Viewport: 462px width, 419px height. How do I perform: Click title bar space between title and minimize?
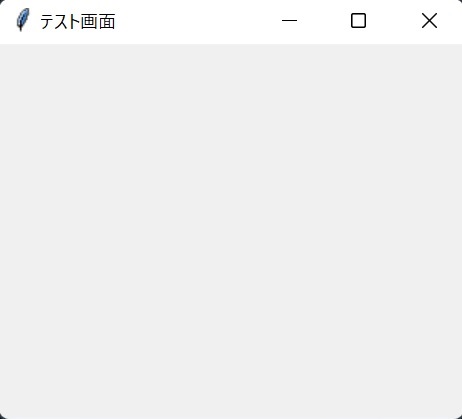(x=185, y=21)
